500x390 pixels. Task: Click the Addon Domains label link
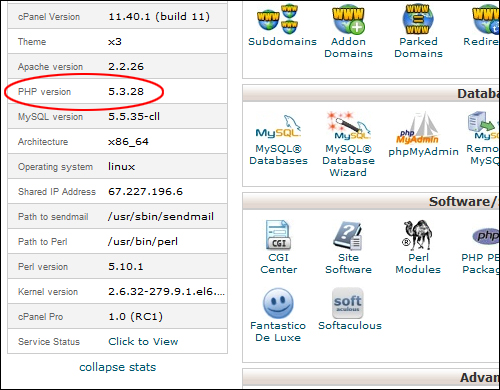(348, 48)
